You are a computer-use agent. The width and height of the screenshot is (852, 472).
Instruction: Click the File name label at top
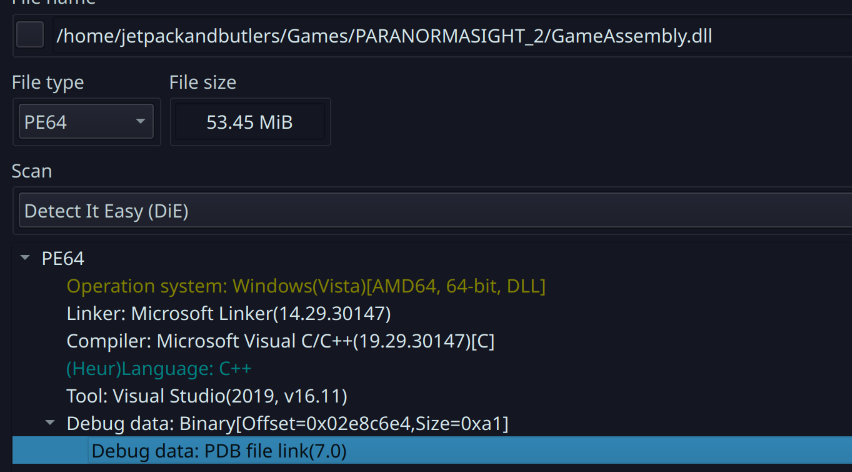tap(50, 3)
